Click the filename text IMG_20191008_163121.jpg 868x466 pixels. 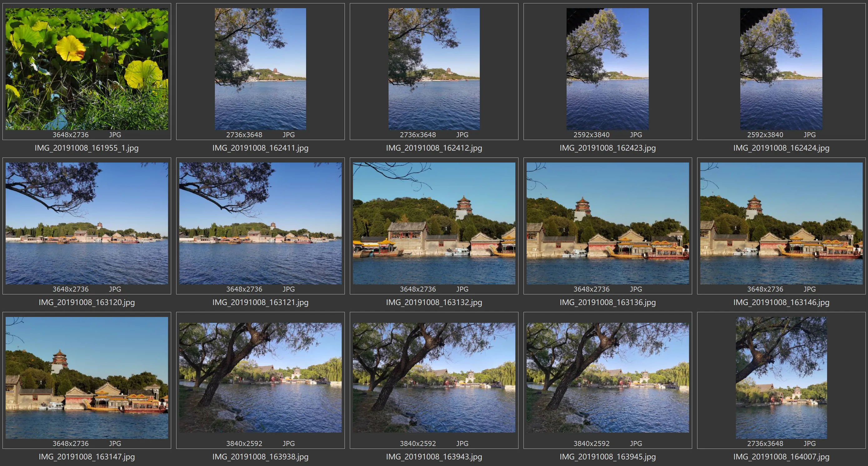coord(260,303)
